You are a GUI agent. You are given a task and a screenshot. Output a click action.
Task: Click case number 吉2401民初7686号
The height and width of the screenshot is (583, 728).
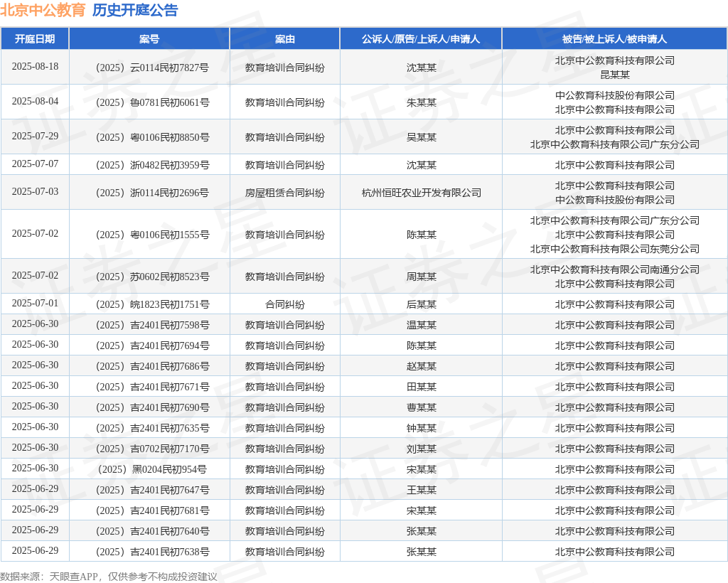tap(152, 367)
